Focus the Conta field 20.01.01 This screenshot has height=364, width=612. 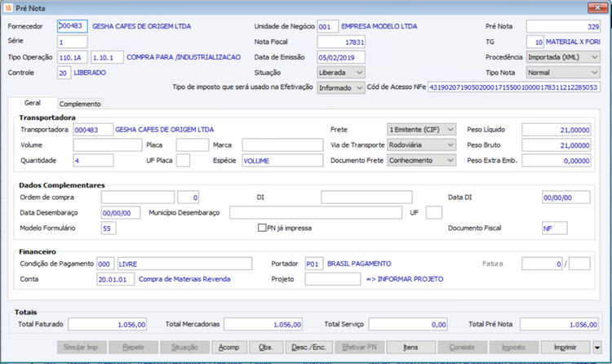click(x=116, y=279)
